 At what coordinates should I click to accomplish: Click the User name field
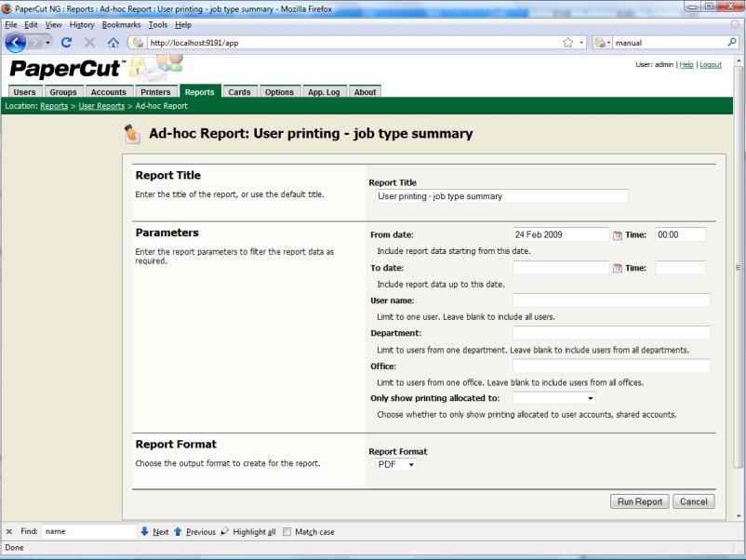(x=611, y=300)
